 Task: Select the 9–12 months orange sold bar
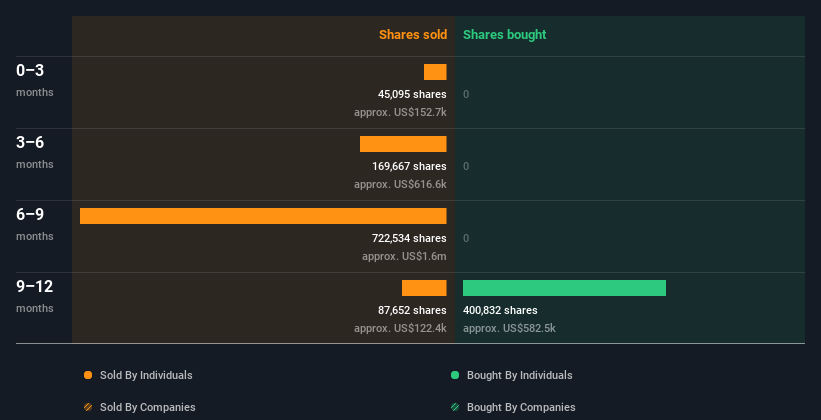(x=424, y=288)
